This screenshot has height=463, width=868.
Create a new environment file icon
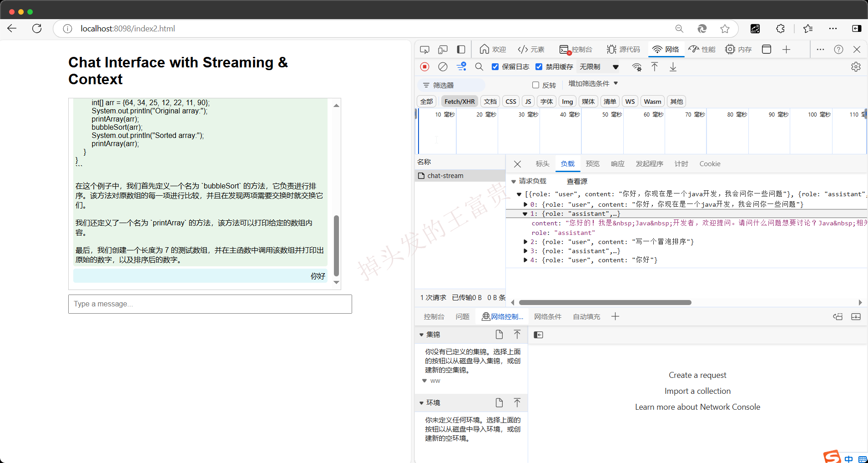499,402
